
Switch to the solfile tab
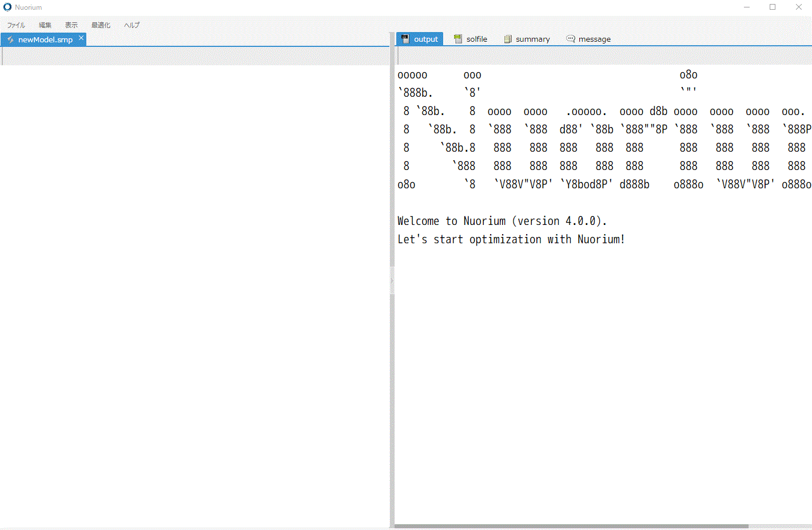click(471, 39)
